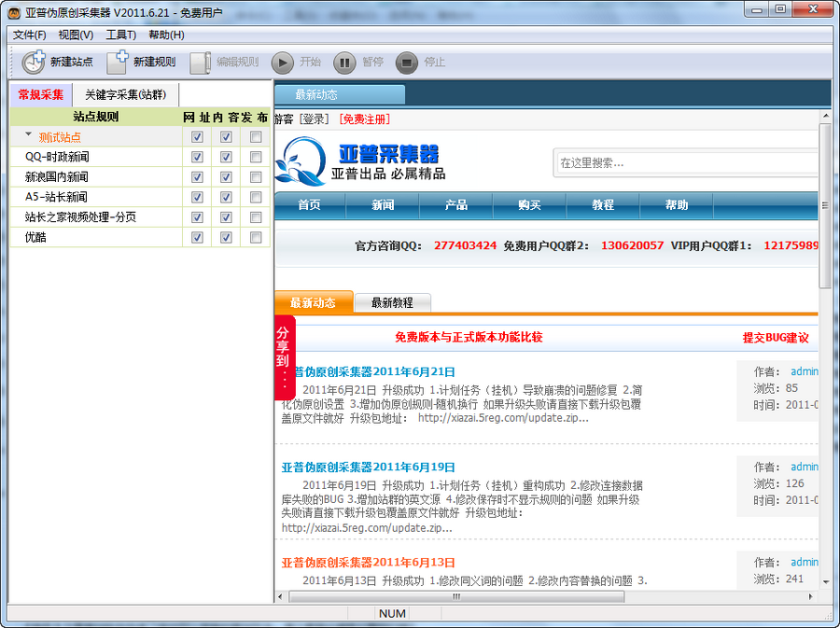This screenshot has height=628, width=840.
Task: Toggle 发布 checkbox for 测试站点
Action: point(256,137)
